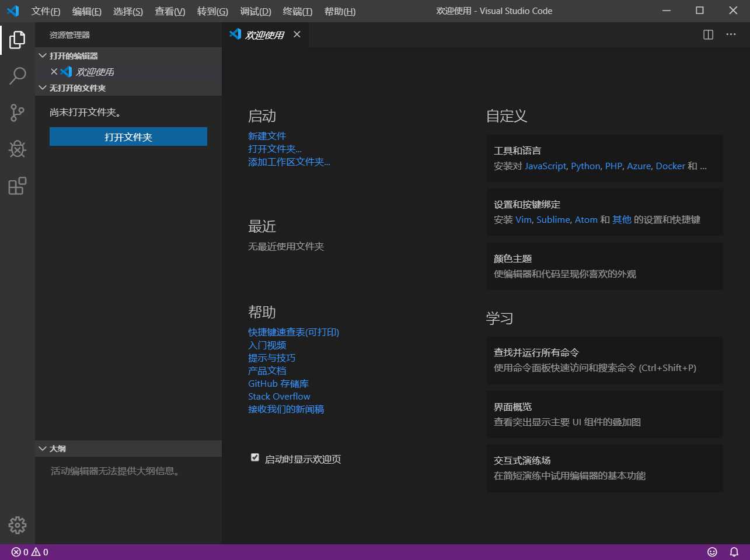Open the 文件(F) menu
This screenshot has height=560, width=750.
coord(46,11)
